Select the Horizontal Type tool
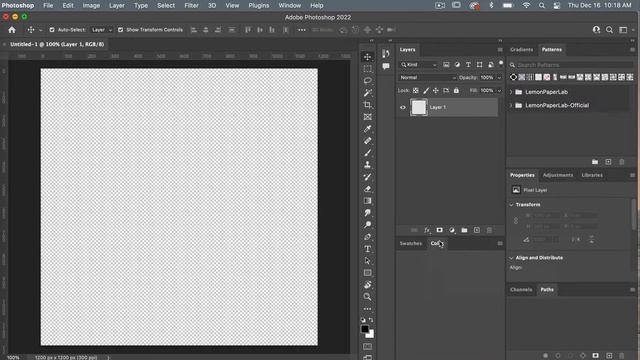The width and height of the screenshot is (640, 360). [x=367, y=249]
